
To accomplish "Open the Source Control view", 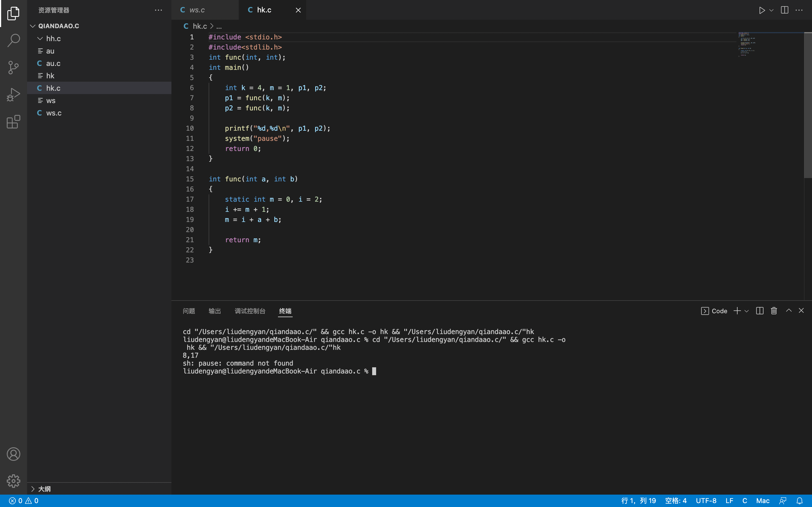I will tap(14, 67).
